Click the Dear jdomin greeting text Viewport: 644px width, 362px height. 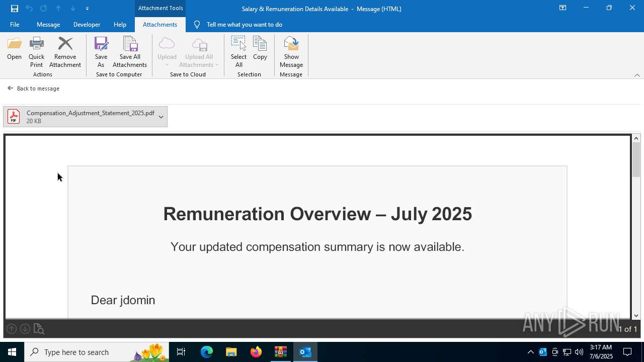click(123, 300)
